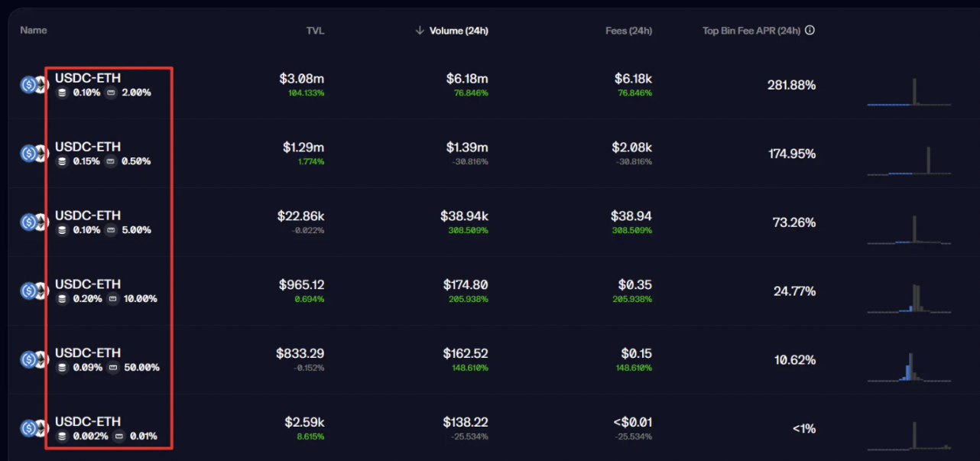Click the bin step icon beside 5.00%
This screenshot has height=461, width=980.
[x=112, y=230]
